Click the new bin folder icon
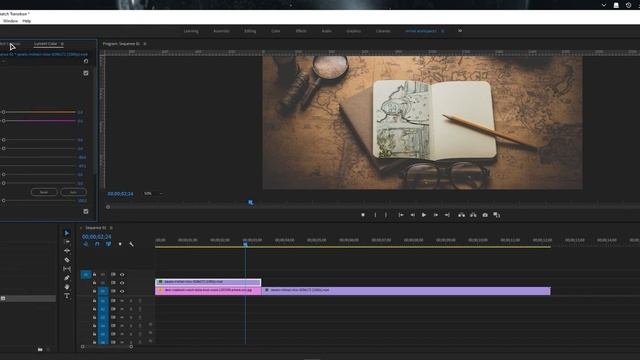Screen dimensions: 640x360 tap(40, 349)
